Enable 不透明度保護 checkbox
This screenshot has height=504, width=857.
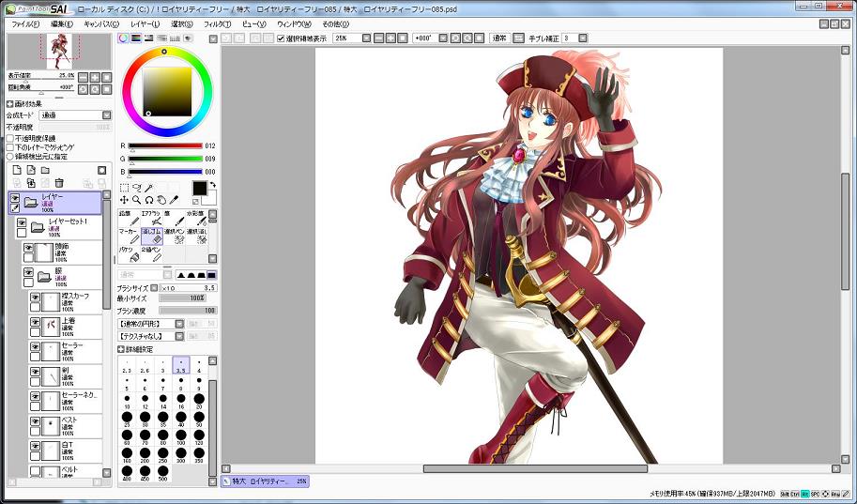click(x=10, y=138)
